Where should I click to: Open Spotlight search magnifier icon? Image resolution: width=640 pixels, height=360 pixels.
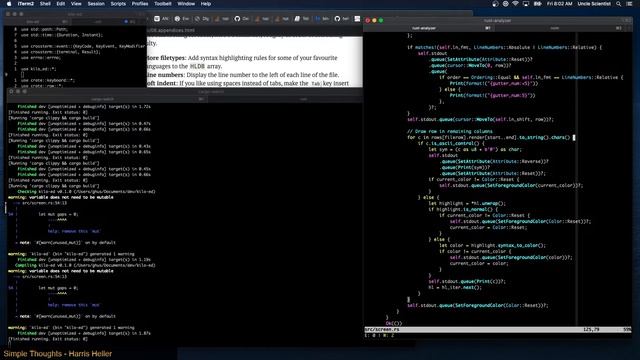(619, 4)
